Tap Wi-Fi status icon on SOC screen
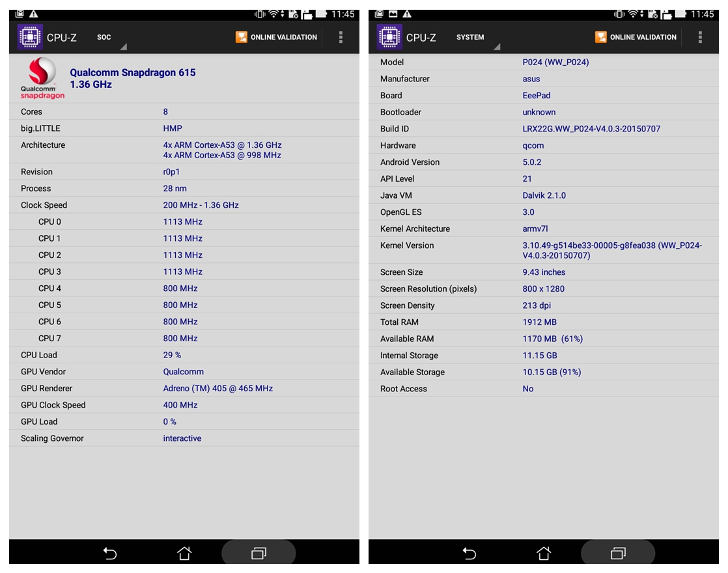The height and width of the screenshot is (573, 728). coord(274,14)
